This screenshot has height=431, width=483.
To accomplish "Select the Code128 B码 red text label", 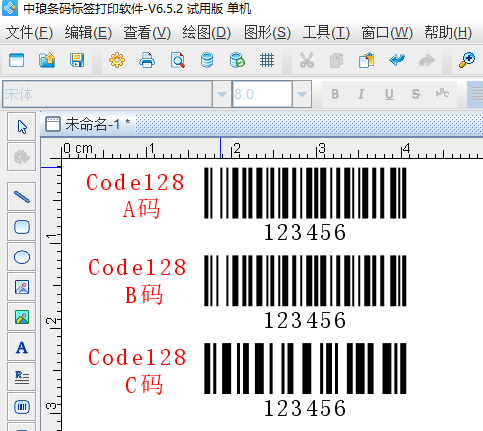I will 137,281.
